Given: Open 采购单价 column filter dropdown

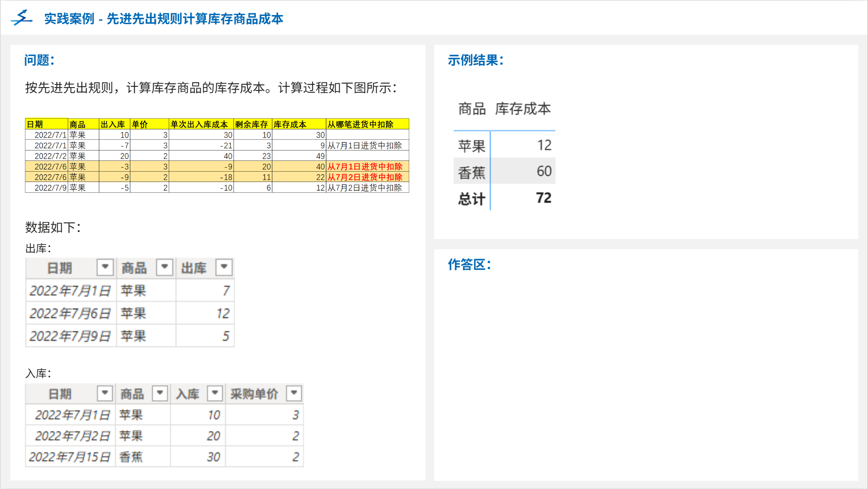Looking at the screenshot, I should [x=294, y=393].
